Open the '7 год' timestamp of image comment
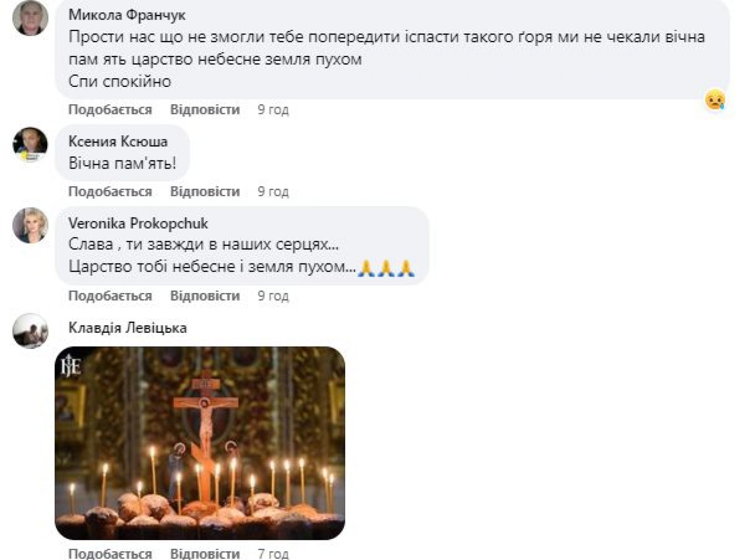The width and height of the screenshot is (755, 560). click(x=273, y=554)
